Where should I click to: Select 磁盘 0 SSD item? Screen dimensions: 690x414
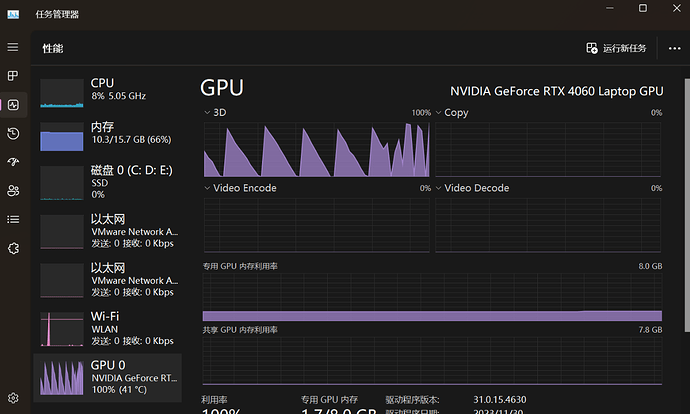click(108, 182)
